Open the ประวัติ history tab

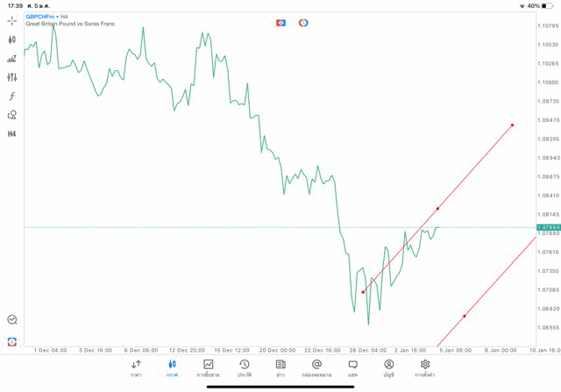click(x=244, y=367)
